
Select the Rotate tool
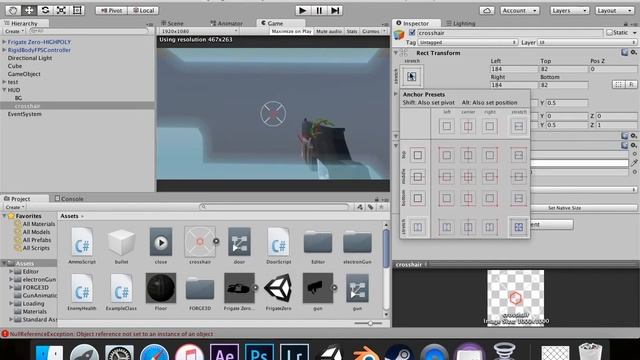tap(45, 10)
